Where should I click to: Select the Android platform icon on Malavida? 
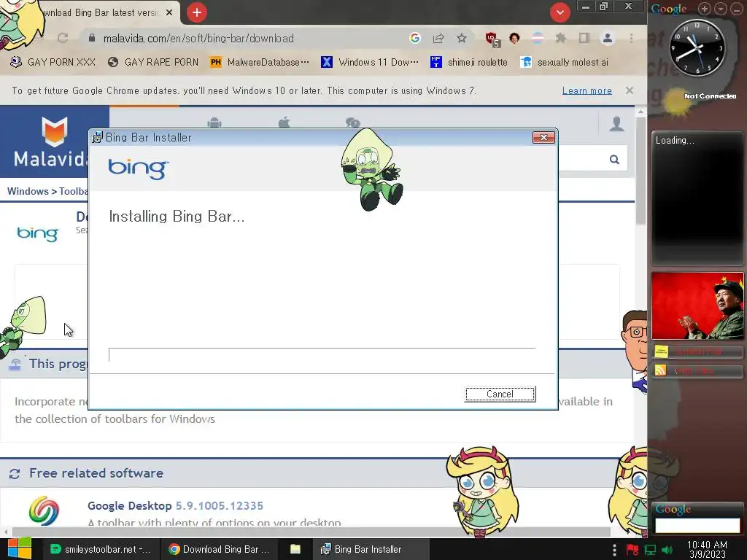[x=214, y=122]
